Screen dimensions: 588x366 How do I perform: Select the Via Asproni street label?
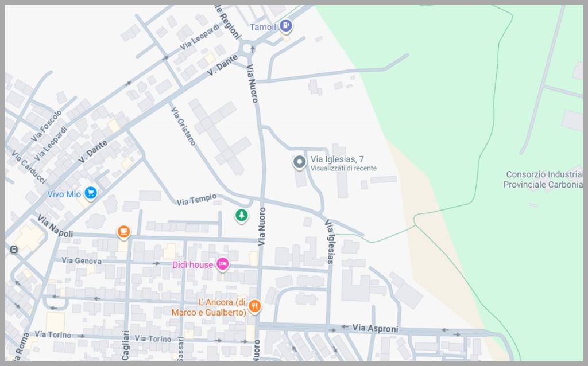[x=375, y=328]
